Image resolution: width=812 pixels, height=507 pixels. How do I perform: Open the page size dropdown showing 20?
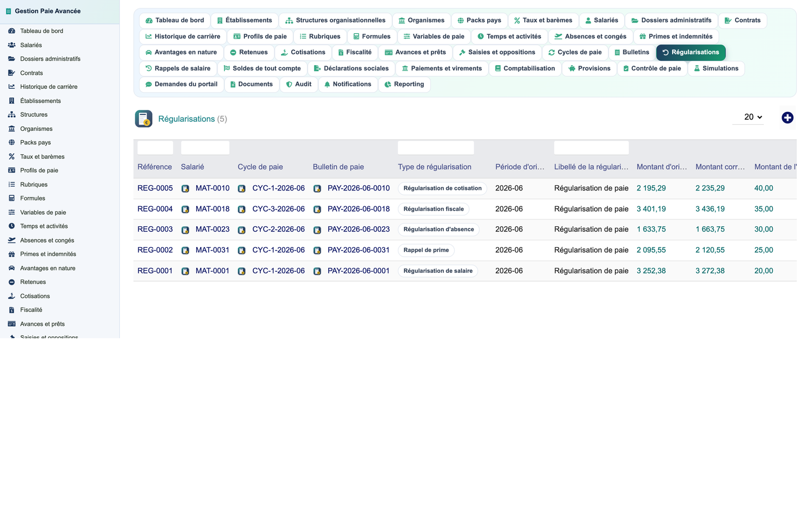pyautogui.click(x=748, y=117)
